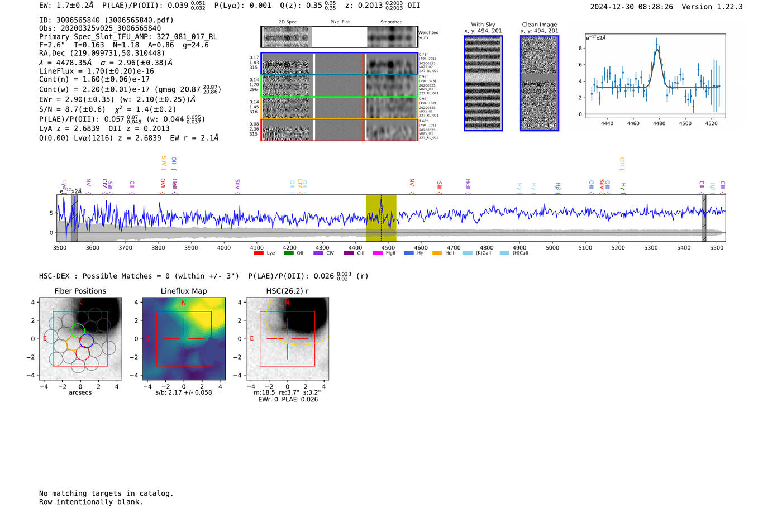Select the Cont(n) = 1.60(±0.06)e-17 line

(94, 80)
